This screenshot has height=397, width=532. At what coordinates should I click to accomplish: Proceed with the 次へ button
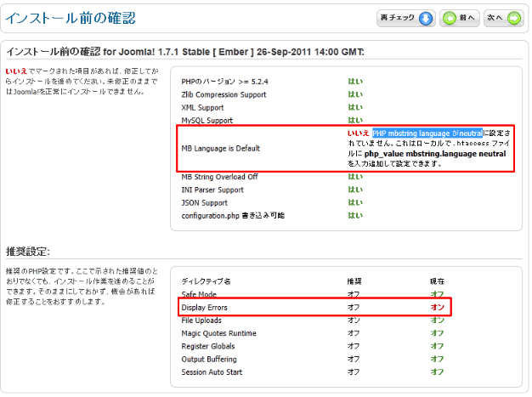[x=503, y=18]
